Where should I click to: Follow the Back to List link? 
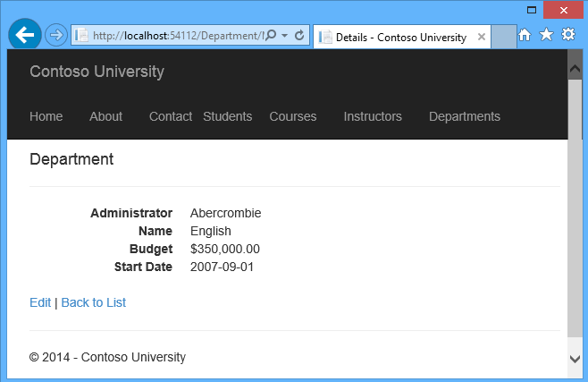pyautogui.click(x=93, y=302)
